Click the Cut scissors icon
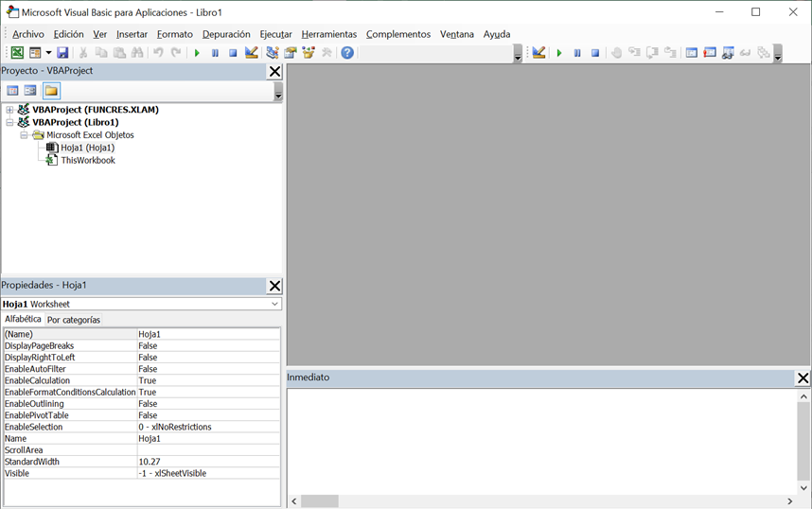The width and height of the screenshot is (812, 509). coord(83,52)
